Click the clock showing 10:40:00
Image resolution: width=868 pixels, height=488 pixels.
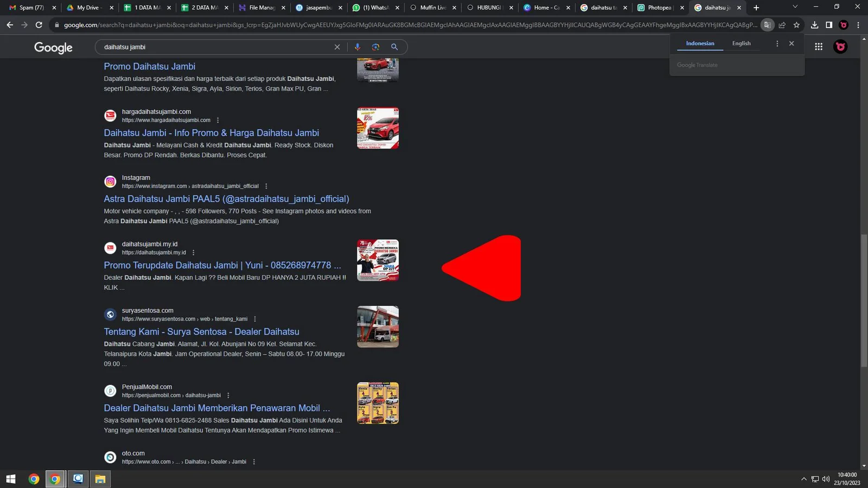[847, 475]
